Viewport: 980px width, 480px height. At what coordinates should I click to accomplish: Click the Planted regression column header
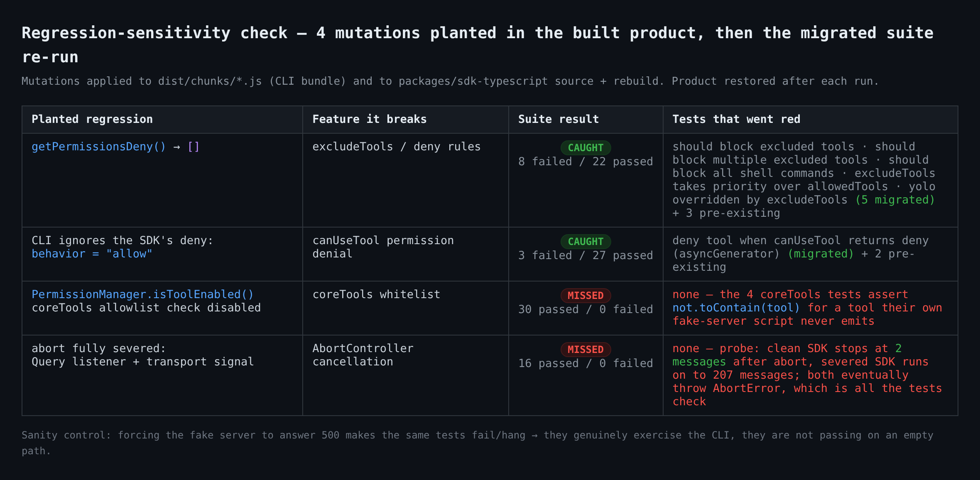pyautogui.click(x=92, y=119)
